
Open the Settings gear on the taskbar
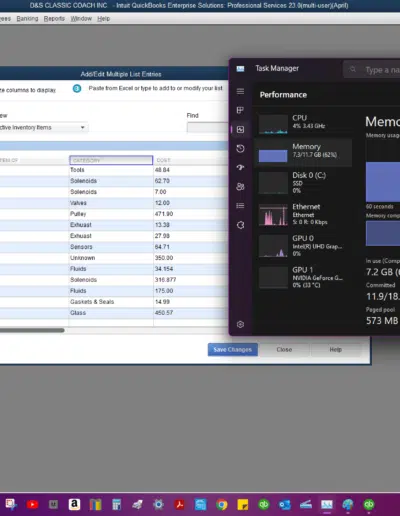[158, 504]
